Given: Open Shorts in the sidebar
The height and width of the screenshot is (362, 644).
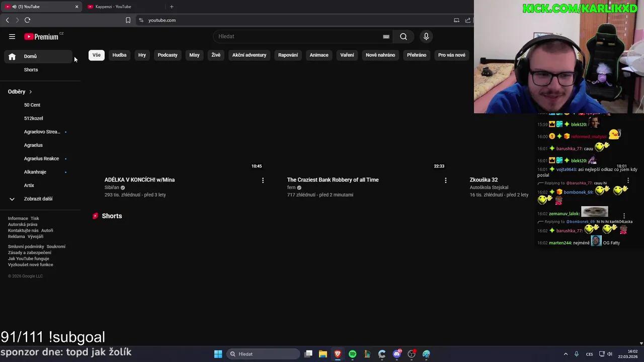Looking at the screenshot, I should coord(31,70).
